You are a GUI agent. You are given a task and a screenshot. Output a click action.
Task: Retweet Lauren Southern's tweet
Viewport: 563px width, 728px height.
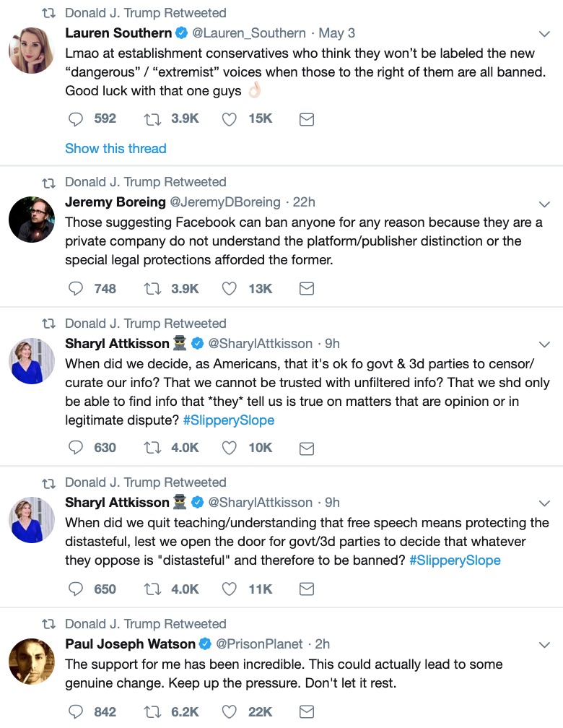pos(153,119)
